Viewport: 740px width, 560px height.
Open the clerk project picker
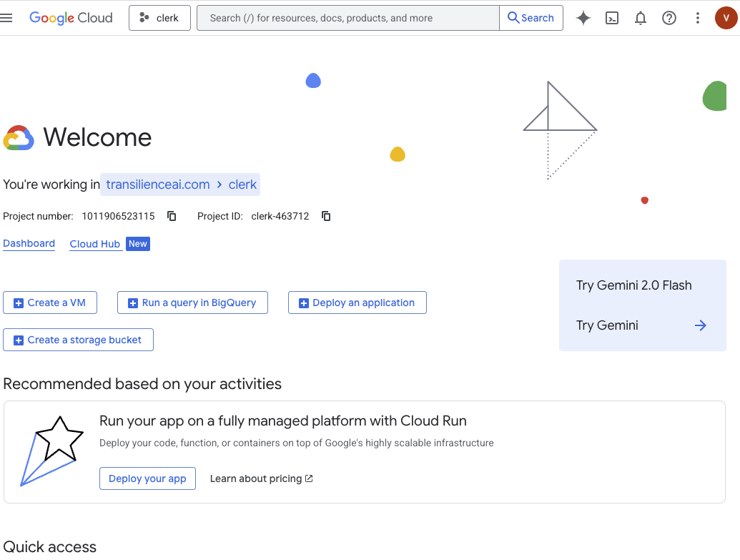coord(159,18)
